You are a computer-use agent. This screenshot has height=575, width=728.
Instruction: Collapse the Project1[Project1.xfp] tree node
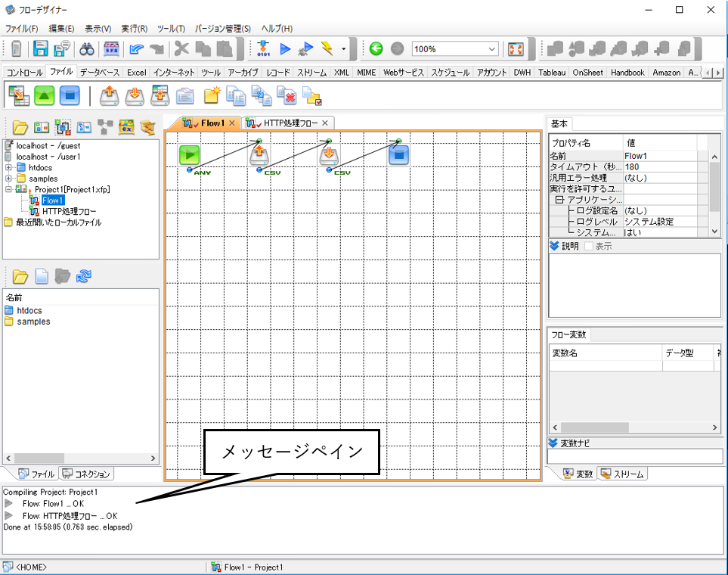click(8, 189)
